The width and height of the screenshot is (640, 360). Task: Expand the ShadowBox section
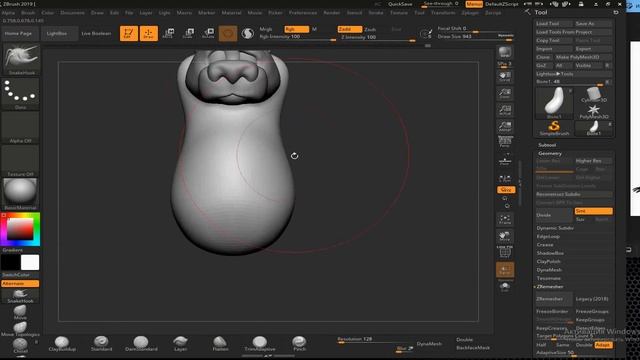click(550, 253)
